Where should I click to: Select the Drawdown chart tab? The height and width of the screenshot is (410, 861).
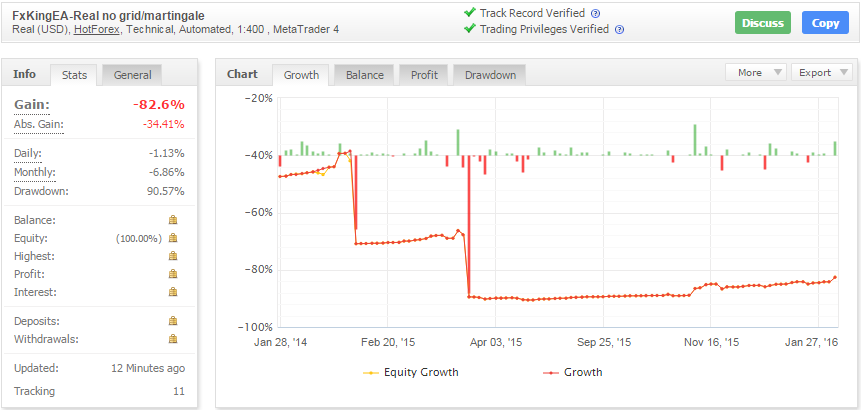click(x=490, y=75)
